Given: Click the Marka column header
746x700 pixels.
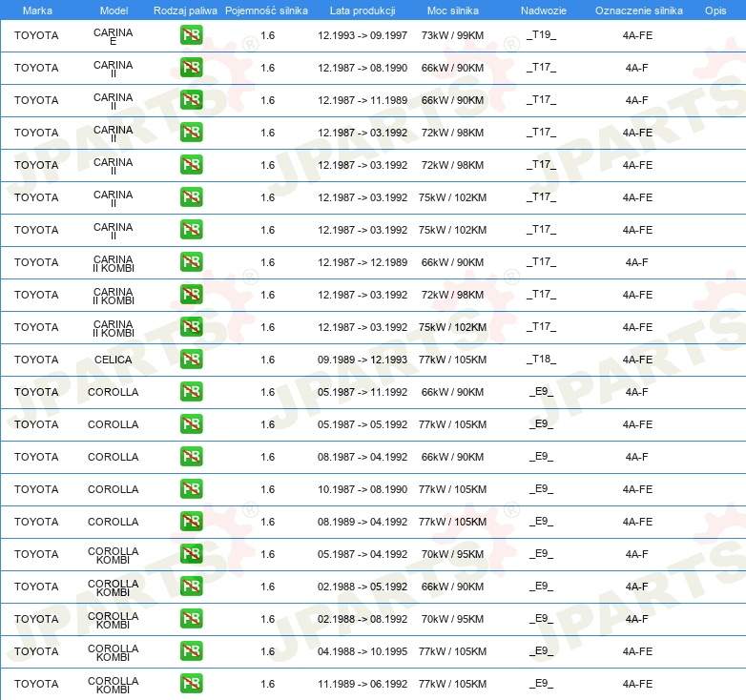Looking at the screenshot, I should click(37, 10).
